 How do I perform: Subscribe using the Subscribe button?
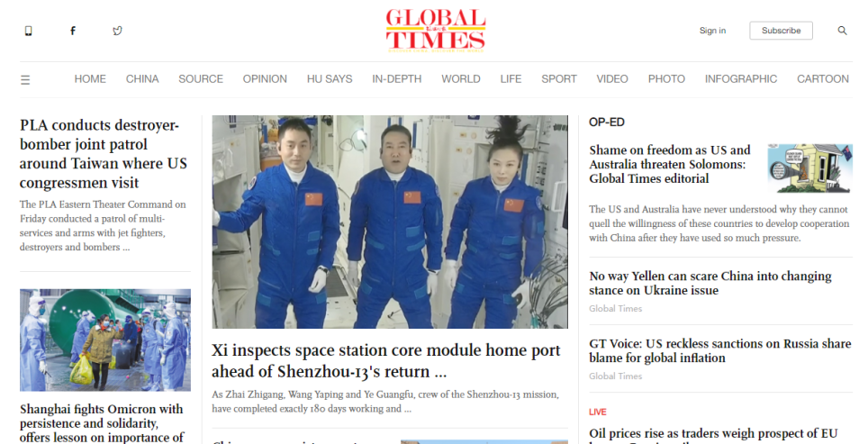pos(781,31)
